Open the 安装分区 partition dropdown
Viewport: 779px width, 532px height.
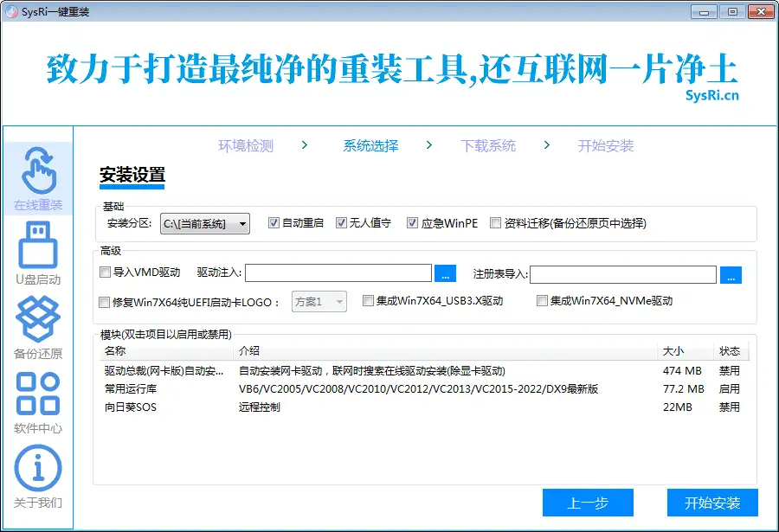pyautogui.click(x=204, y=223)
